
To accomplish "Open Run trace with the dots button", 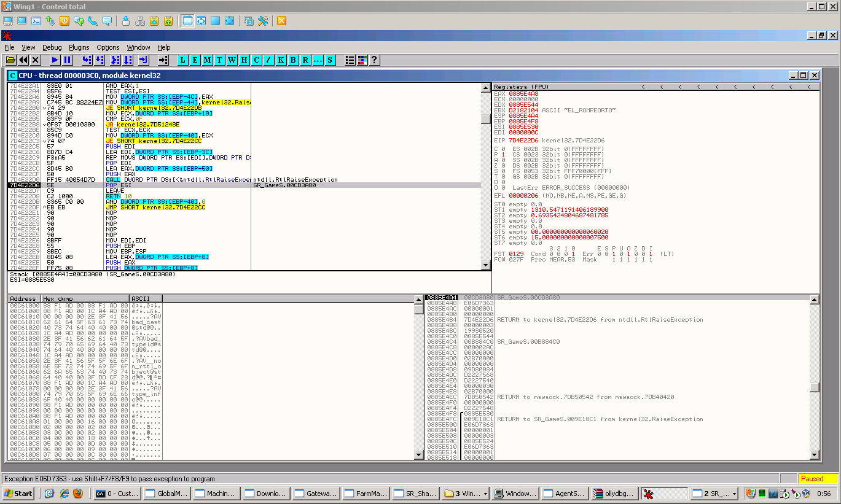I will (x=318, y=60).
